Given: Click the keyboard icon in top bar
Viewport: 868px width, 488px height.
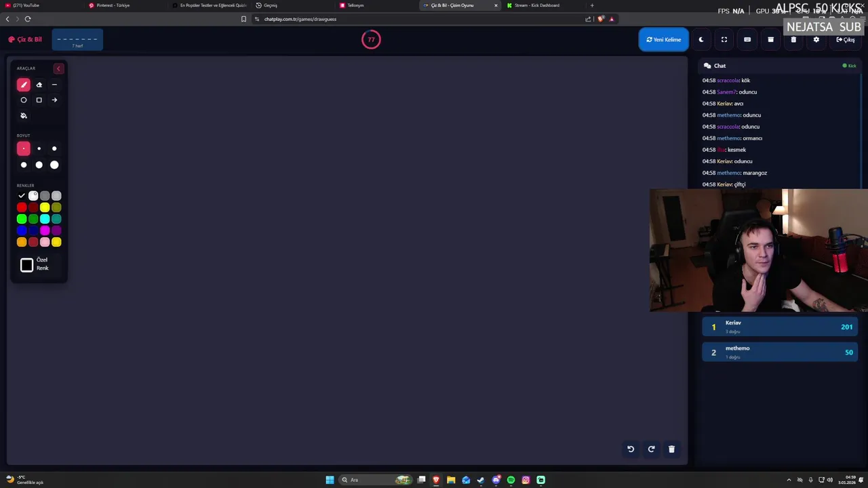Looking at the screenshot, I should [747, 39].
